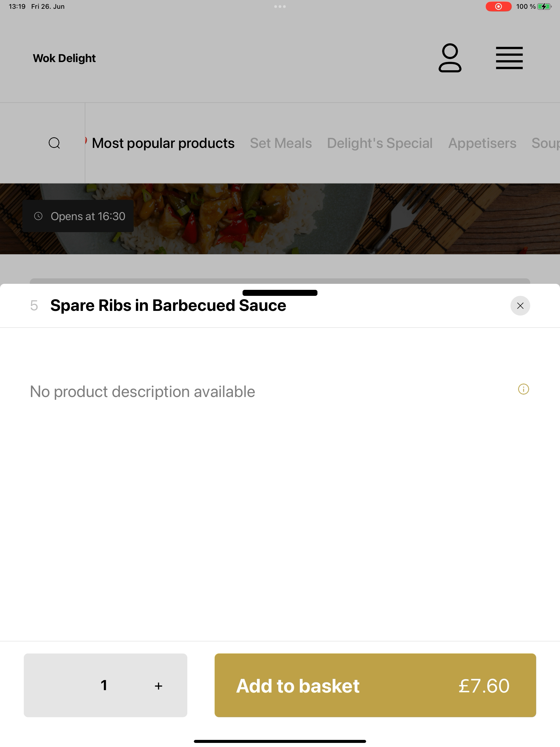Open the user account profile icon
The height and width of the screenshot is (747, 560).
coord(450,58)
